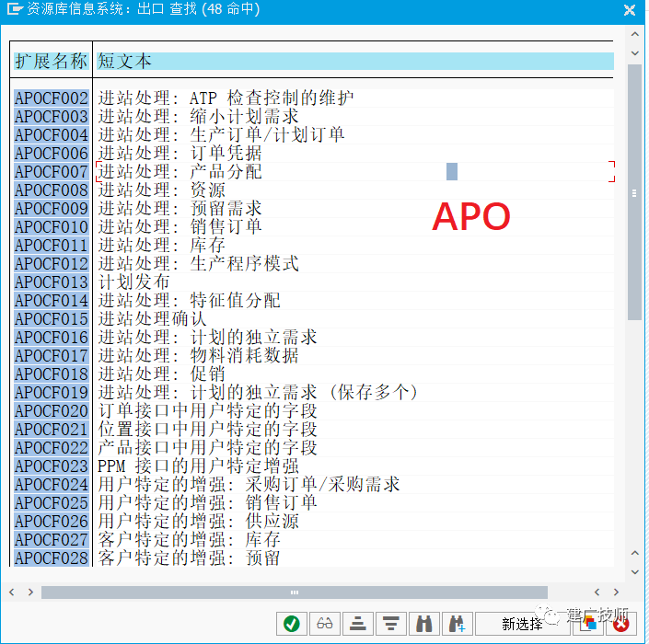This screenshot has height=644, width=649.
Task: Click text 进站处理: ATP 检查控制的维护
Action: (x=226, y=98)
